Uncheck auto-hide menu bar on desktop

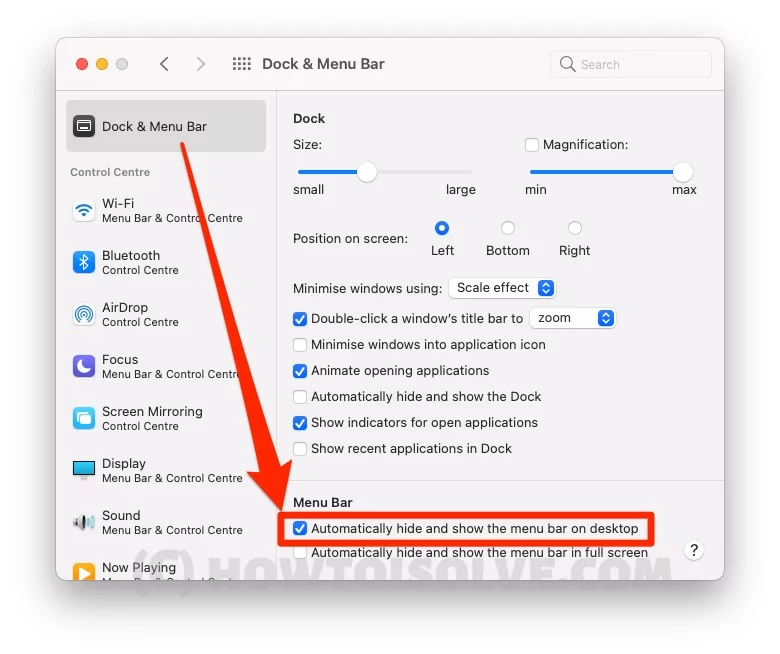(x=300, y=528)
